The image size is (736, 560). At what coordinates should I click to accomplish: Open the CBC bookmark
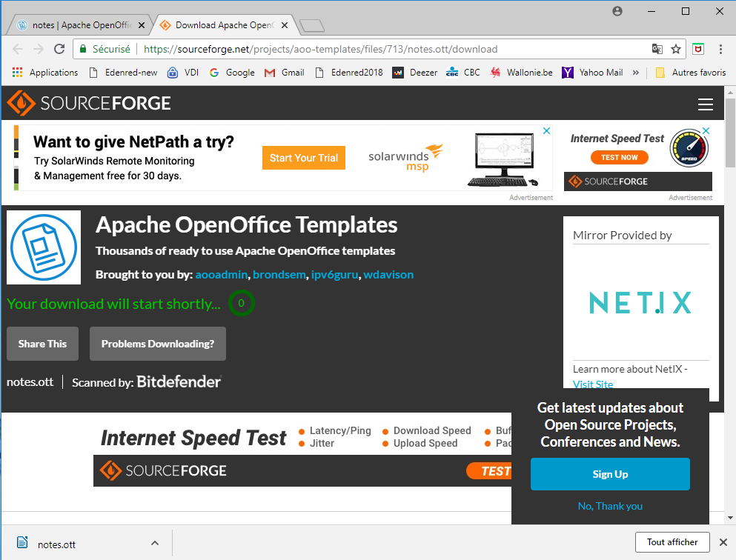coord(463,73)
